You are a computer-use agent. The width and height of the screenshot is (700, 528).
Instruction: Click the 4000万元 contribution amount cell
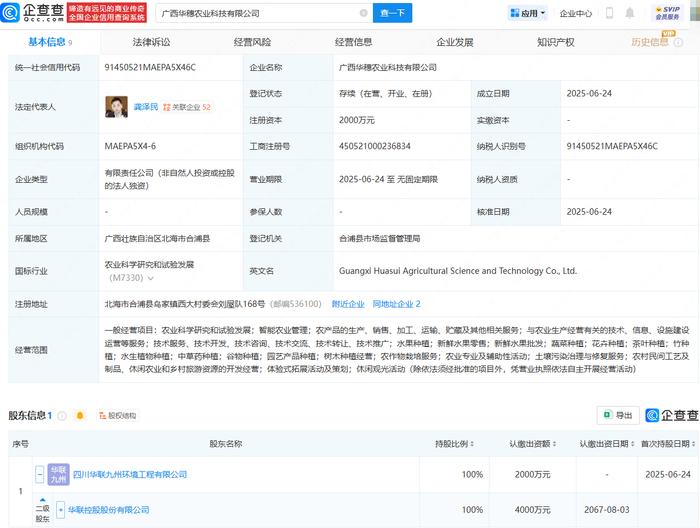pos(532,510)
